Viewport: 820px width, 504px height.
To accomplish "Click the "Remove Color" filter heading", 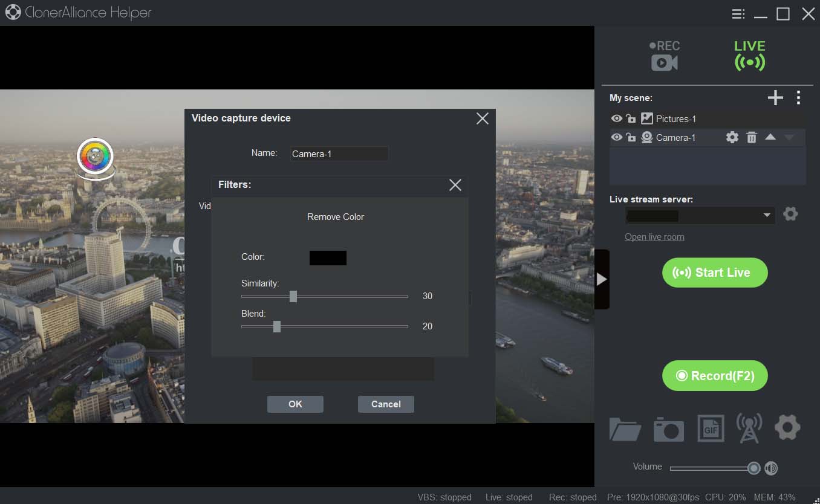I will click(x=336, y=217).
